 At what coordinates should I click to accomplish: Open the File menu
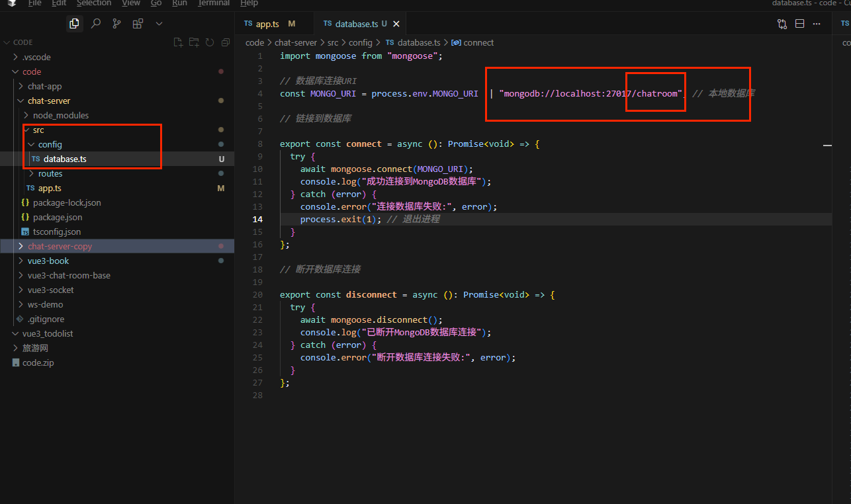[x=35, y=3]
